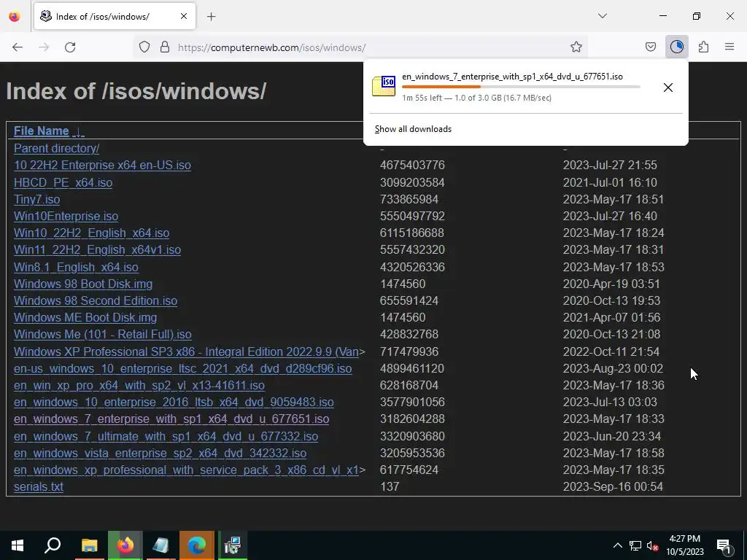747x560 pixels.
Task: Expand the list all tabs chevron
Action: (x=602, y=16)
